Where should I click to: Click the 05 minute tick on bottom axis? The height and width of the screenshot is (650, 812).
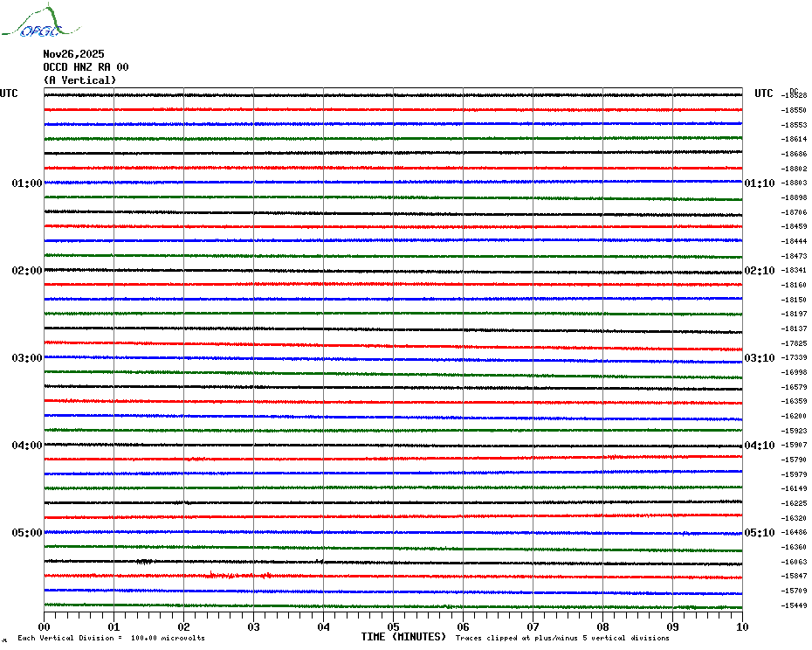[x=393, y=626]
